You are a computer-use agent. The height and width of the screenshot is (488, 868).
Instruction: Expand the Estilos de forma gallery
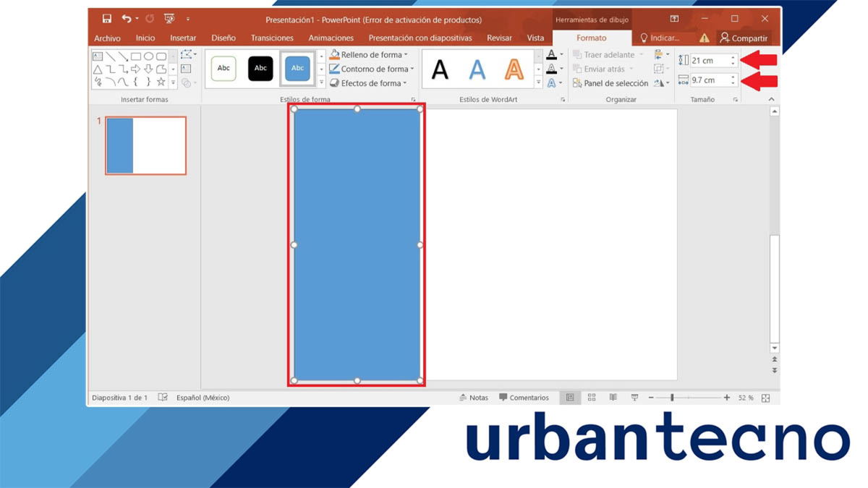(321, 82)
